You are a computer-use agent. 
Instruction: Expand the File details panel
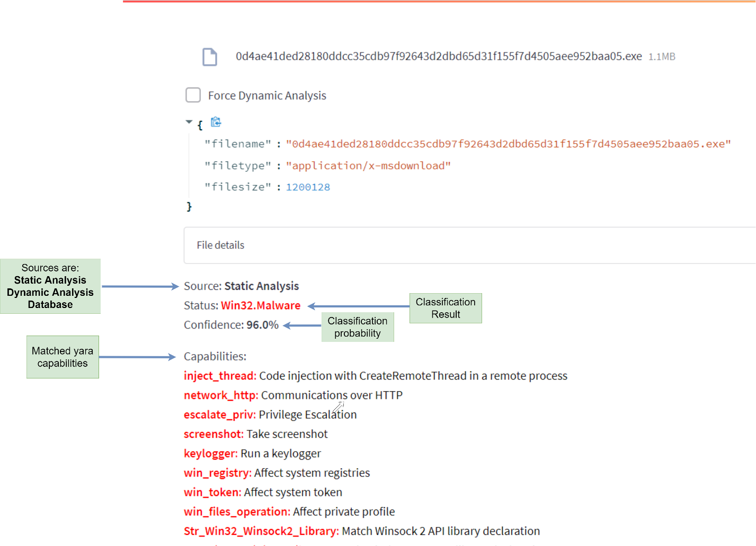(x=220, y=245)
